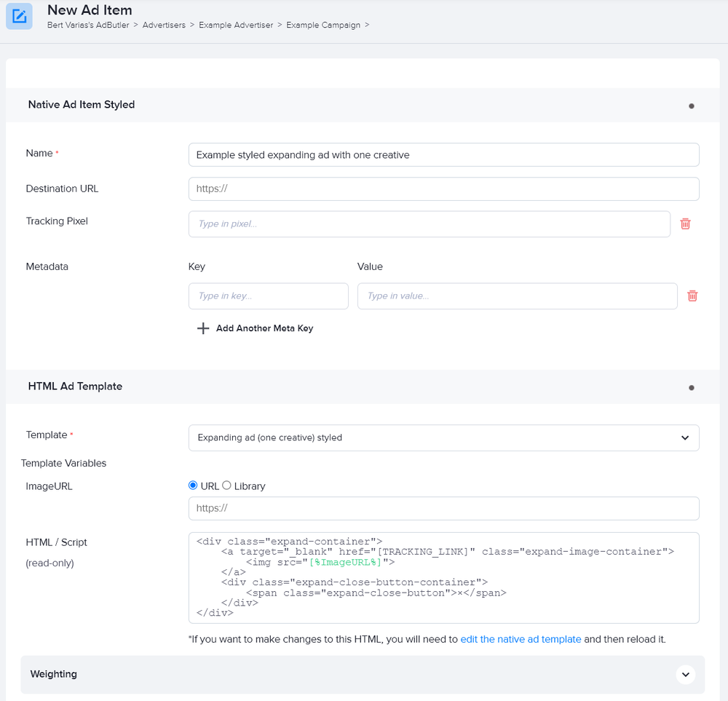Select the URL radio option for ImageURL
This screenshot has height=701, width=728.
193,485
